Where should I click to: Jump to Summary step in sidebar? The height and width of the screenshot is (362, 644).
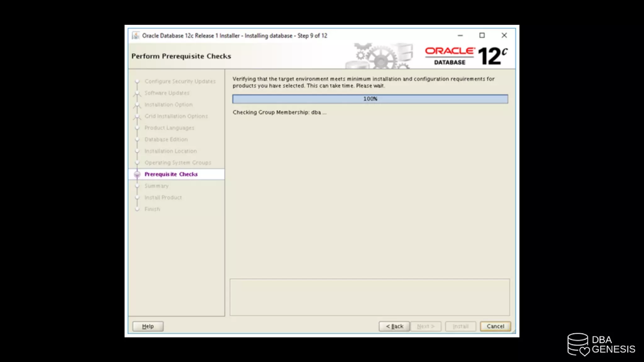click(x=156, y=186)
